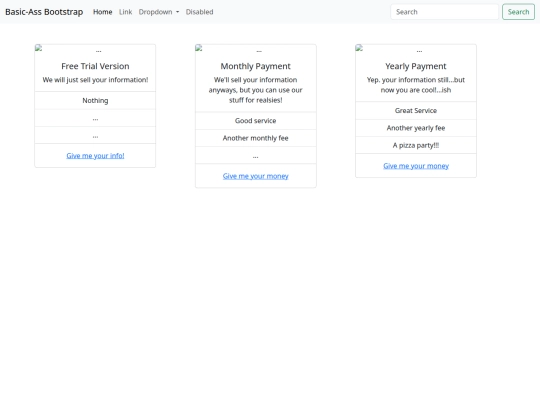Select the 'Monthly Payment' heading
The image size is (540, 405).
click(256, 66)
